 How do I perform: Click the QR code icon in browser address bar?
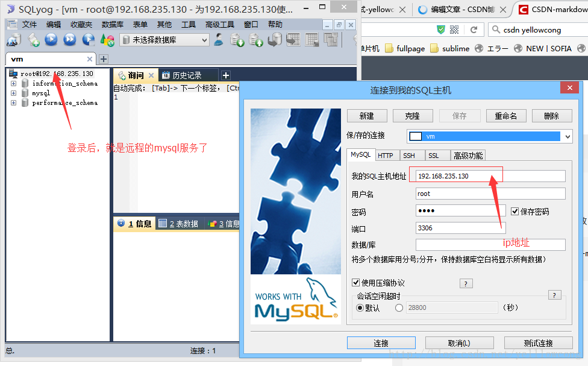tap(454, 30)
